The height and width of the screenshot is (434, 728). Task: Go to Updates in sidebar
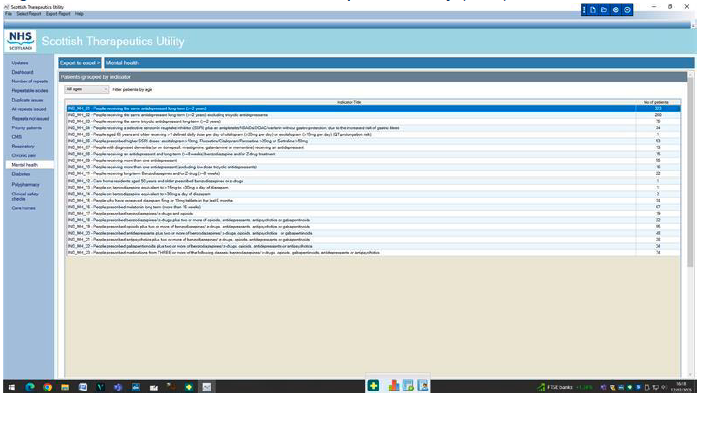20,63
